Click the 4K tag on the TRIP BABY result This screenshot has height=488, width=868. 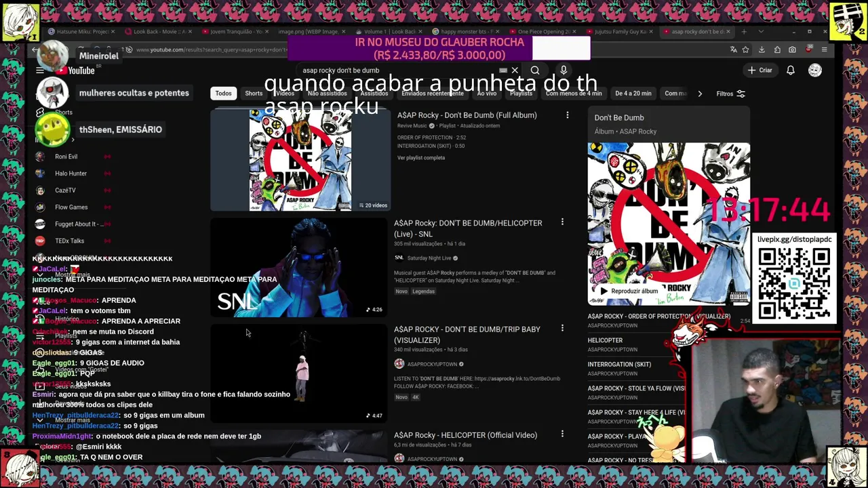coord(416,397)
